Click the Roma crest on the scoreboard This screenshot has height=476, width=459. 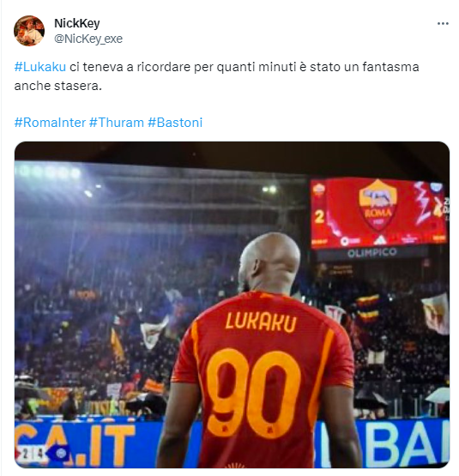(377, 206)
